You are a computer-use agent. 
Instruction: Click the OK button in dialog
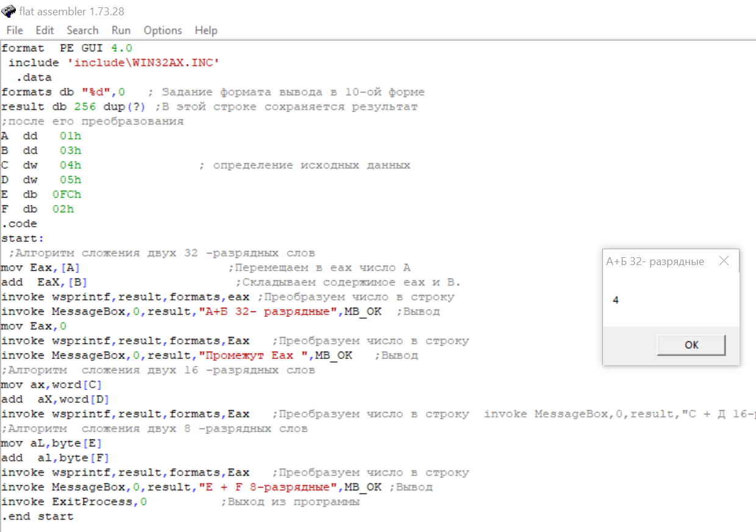pos(691,345)
